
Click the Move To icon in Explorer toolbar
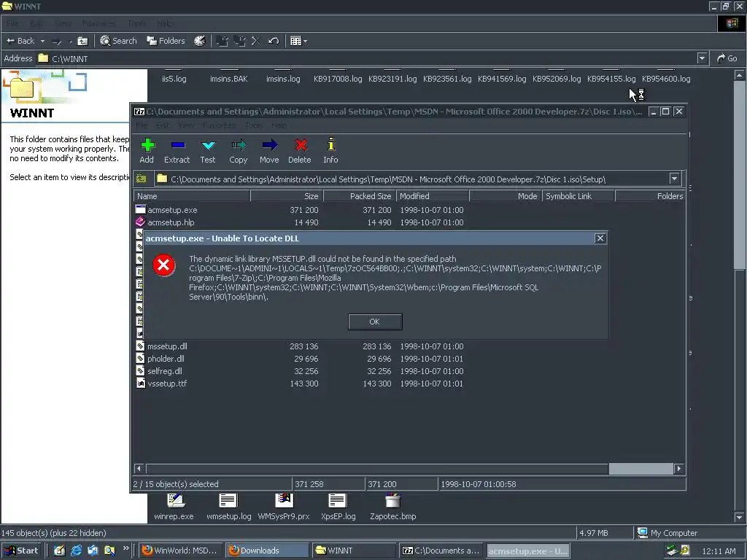click(222, 41)
